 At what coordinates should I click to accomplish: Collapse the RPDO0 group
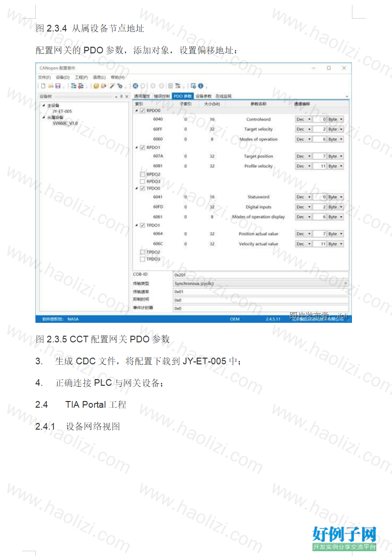tap(136, 111)
